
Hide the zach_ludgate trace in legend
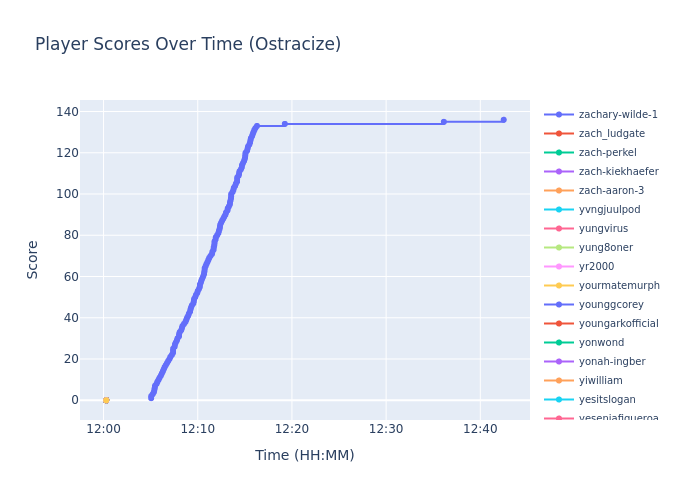(x=611, y=134)
